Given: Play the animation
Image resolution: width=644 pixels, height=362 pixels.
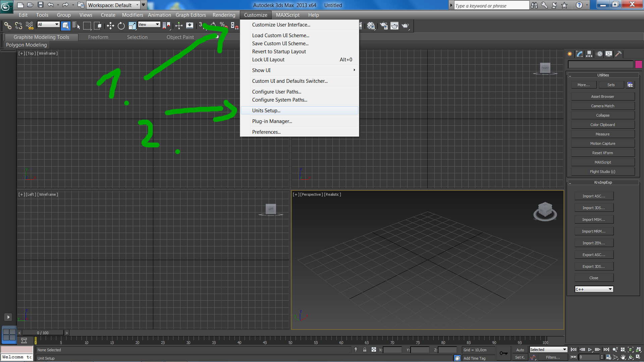Looking at the screenshot, I should click(590, 350).
